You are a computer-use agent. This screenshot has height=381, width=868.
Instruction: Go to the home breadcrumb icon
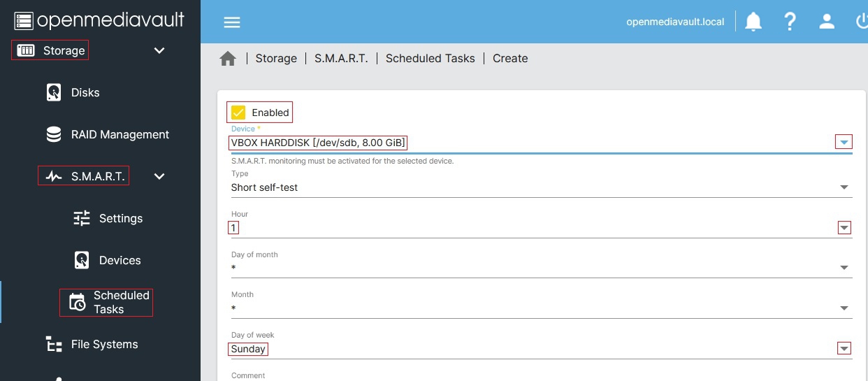coord(228,59)
